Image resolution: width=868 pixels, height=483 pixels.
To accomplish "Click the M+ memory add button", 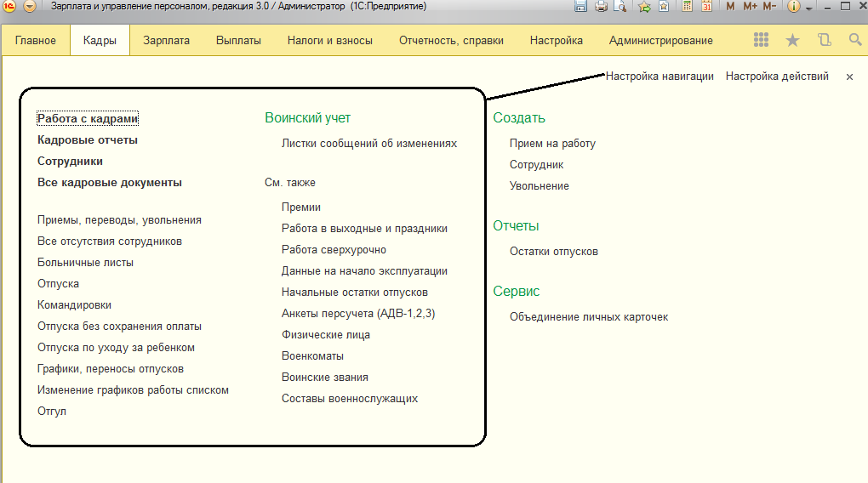I will [x=750, y=7].
